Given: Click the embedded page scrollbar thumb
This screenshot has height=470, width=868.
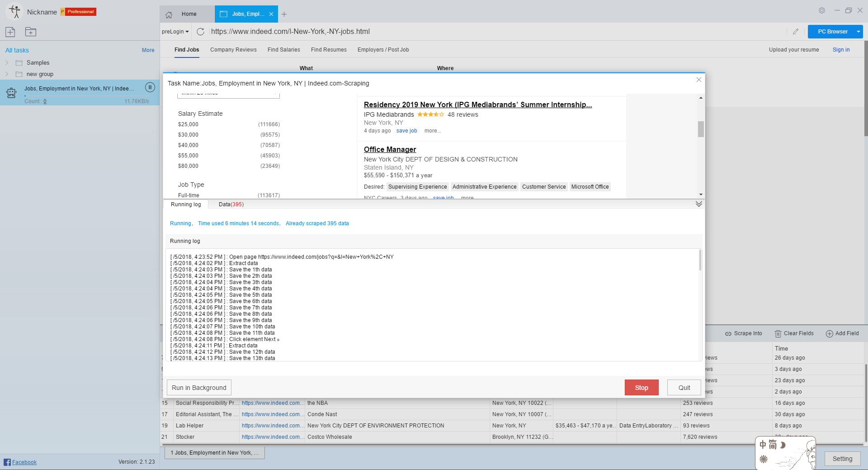Looking at the screenshot, I should pos(701,129).
